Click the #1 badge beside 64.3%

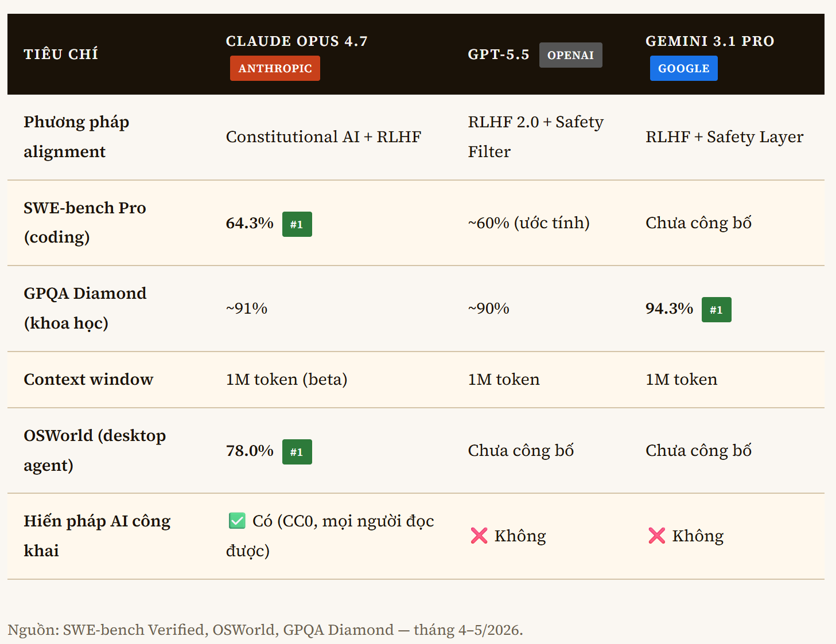click(297, 224)
